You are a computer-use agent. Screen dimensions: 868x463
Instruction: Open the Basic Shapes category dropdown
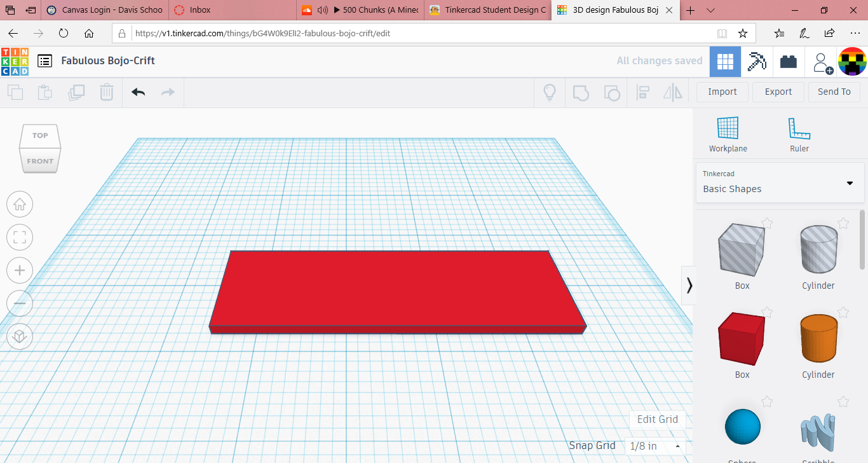pyautogui.click(x=780, y=183)
